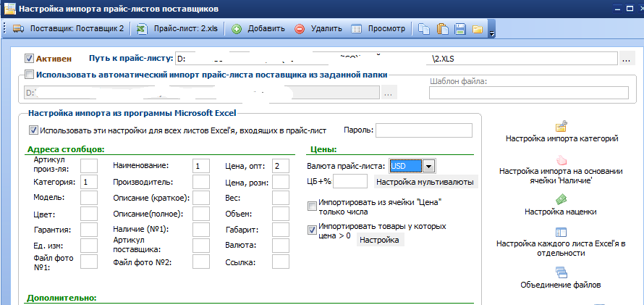Click the Путь к прайс-листу path field
This screenshot has width=644, height=305.
[x=397, y=59]
